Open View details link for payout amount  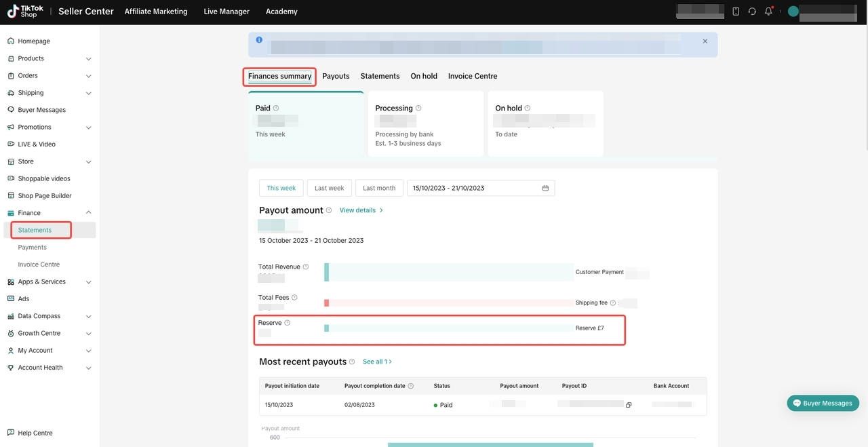361,210
